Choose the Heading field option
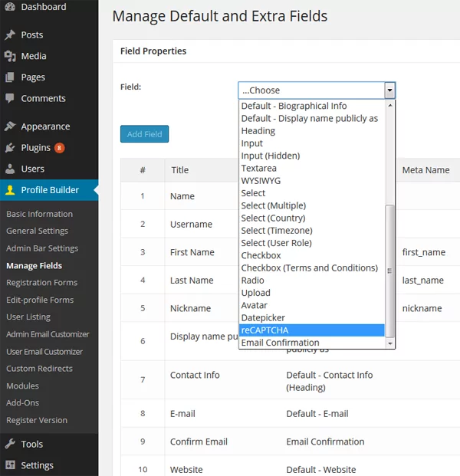 [312, 131]
